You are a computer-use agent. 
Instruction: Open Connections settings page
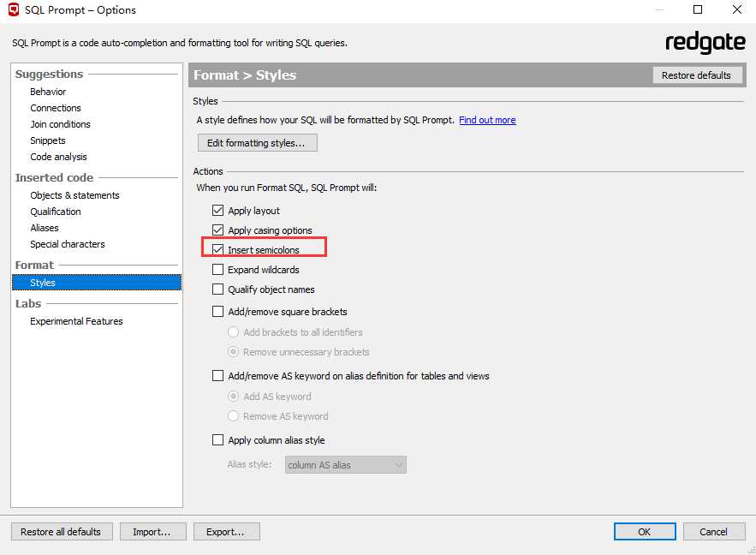[56, 108]
